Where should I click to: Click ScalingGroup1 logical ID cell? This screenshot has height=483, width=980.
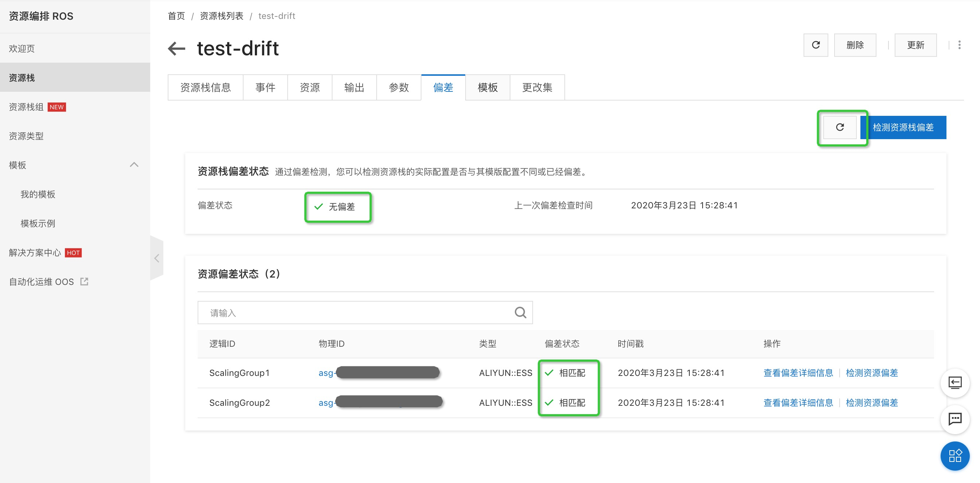click(239, 373)
